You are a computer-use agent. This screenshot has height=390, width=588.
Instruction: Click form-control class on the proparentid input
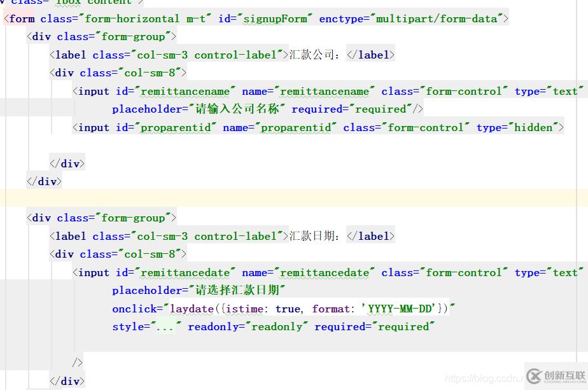click(x=407, y=128)
